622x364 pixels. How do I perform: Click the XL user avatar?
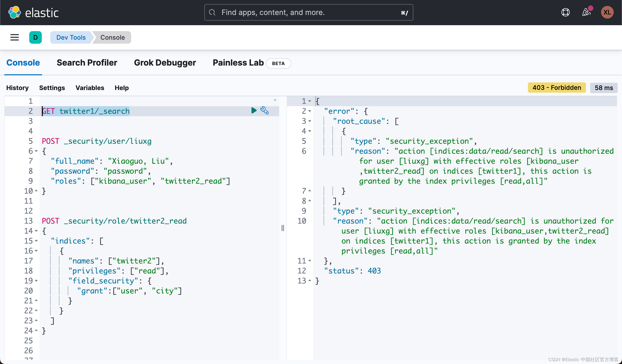(x=607, y=12)
